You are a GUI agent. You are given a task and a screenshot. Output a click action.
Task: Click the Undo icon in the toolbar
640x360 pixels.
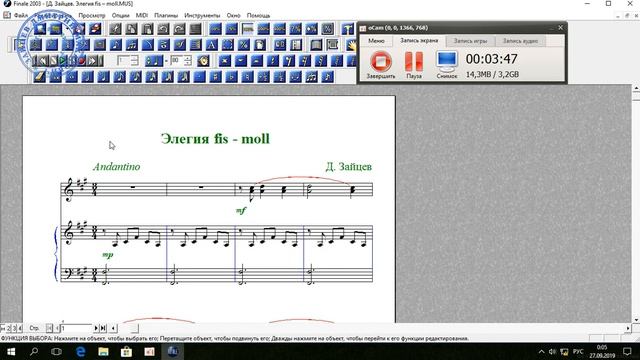click(163, 29)
